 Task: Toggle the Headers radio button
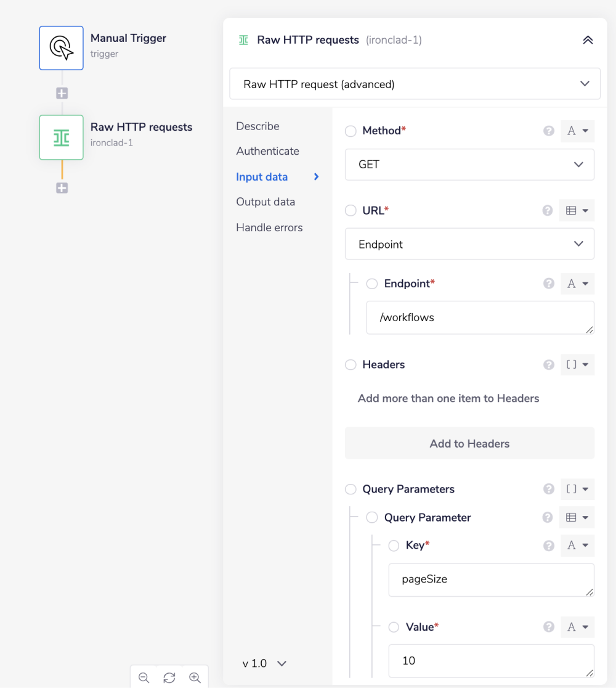point(351,364)
